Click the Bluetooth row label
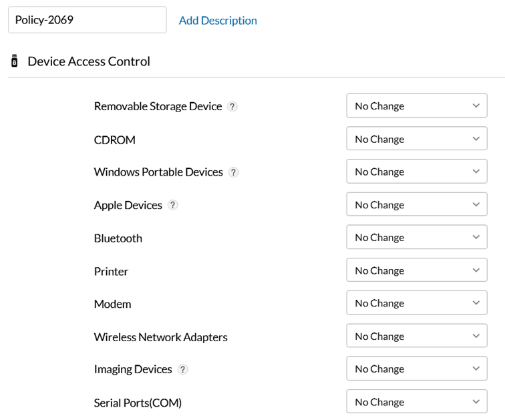 (x=118, y=238)
